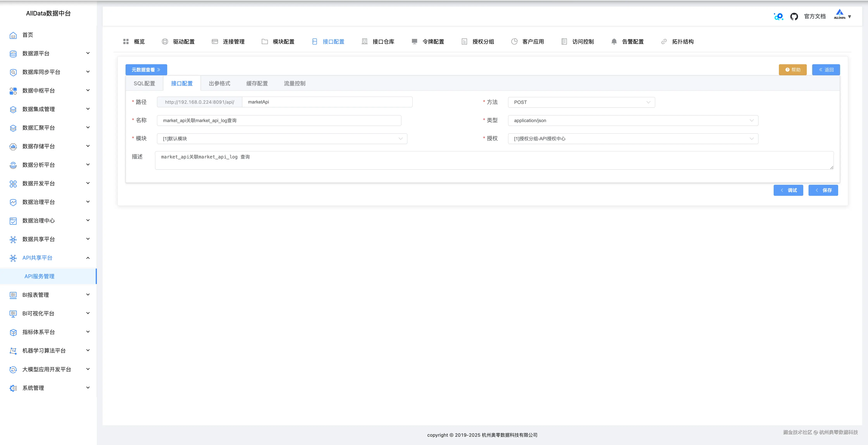The image size is (868, 445).
Task: Switch to the SQL配置 tab
Action: click(x=144, y=83)
